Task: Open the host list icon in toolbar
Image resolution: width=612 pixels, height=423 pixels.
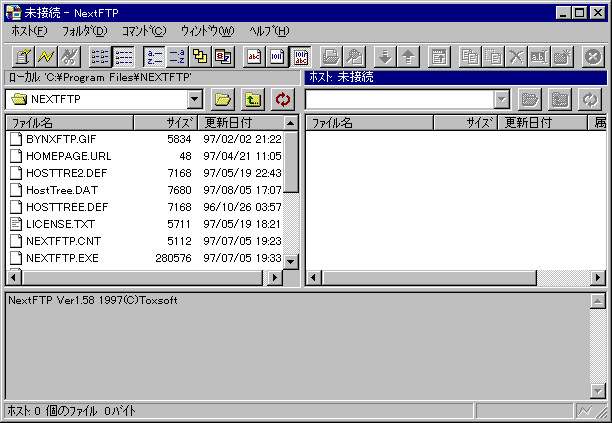Action: pos(23,57)
